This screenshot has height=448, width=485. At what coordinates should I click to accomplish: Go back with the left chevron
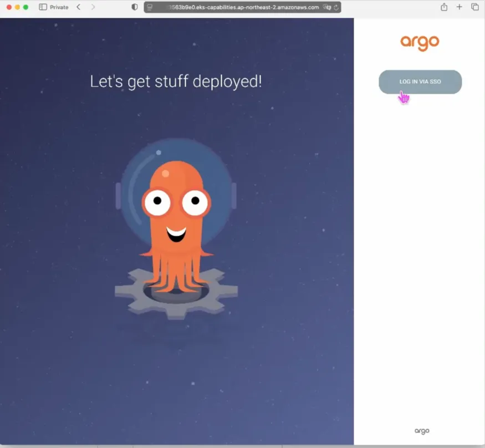point(79,7)
